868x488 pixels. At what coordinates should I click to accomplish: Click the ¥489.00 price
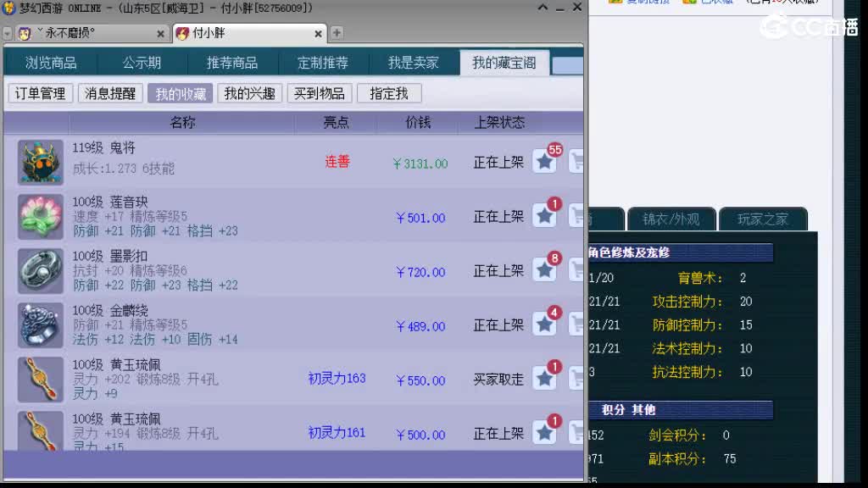pos(420,326)
